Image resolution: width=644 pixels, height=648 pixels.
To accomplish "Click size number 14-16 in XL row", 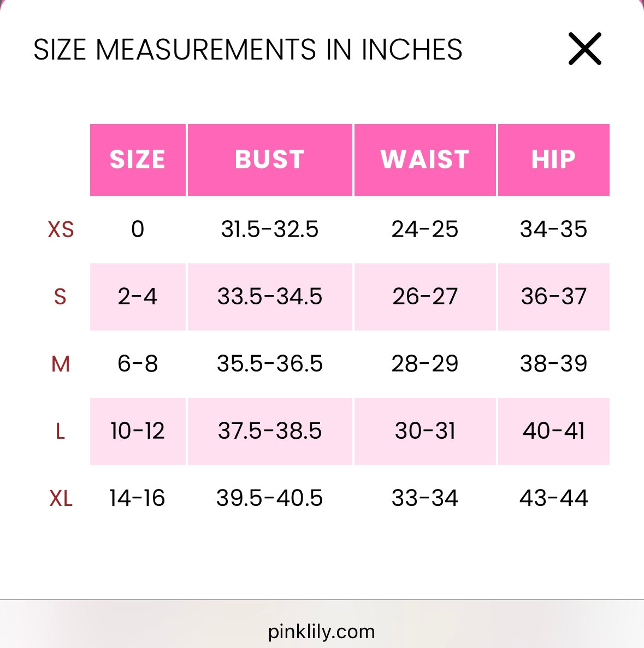I will pos(137,498).
